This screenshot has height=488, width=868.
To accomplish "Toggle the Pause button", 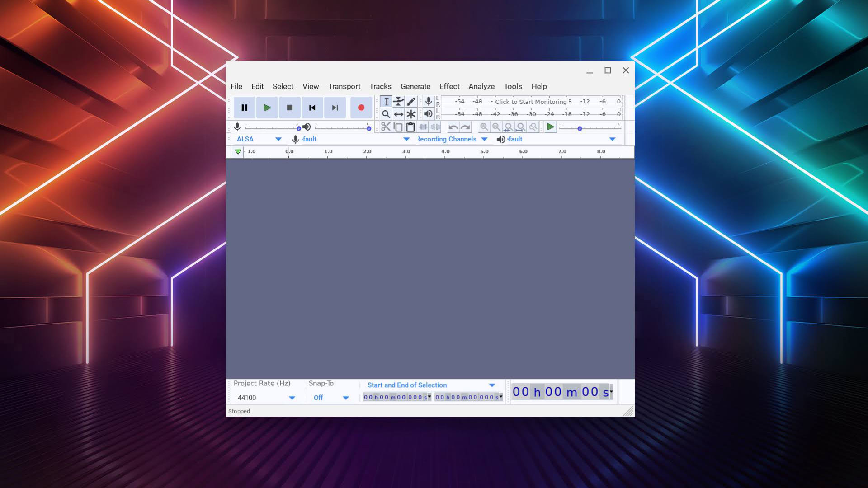I will pyautogui.click(x=244, y=108).
